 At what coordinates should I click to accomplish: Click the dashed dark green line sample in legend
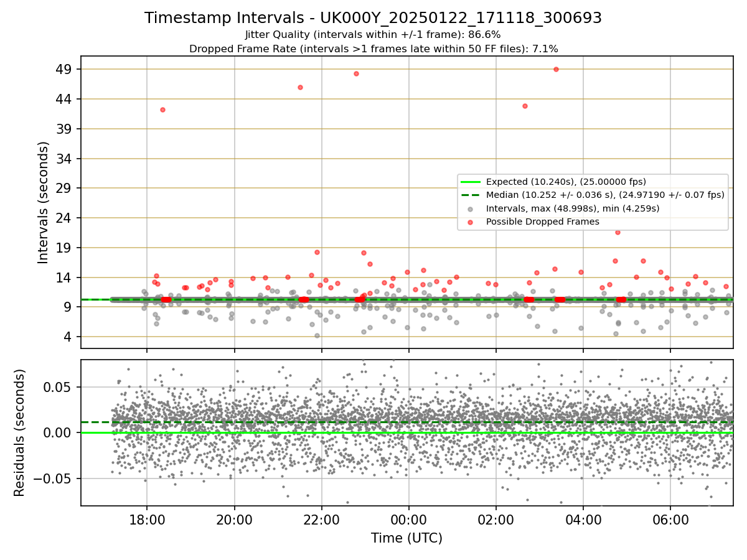471,195
